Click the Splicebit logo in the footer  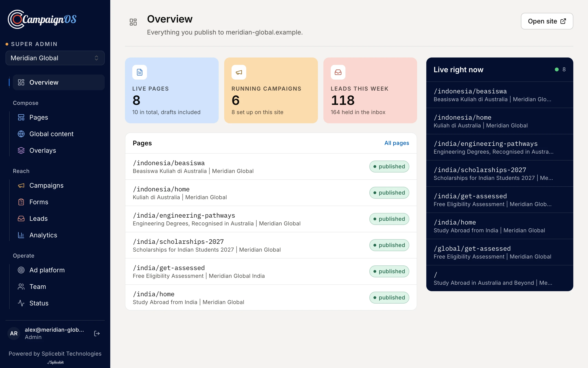click(x=55, y=362)
